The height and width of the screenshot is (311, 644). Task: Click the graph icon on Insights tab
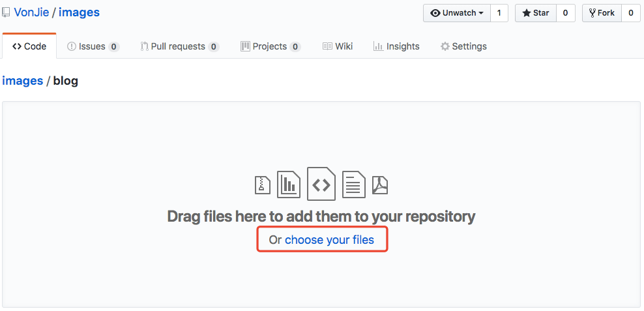coord(378,46)
